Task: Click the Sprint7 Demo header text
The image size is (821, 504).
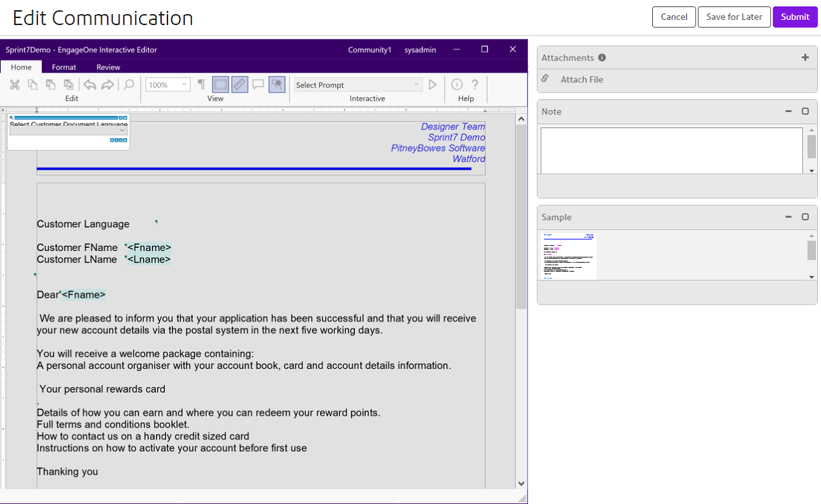Action: (457, 138)
